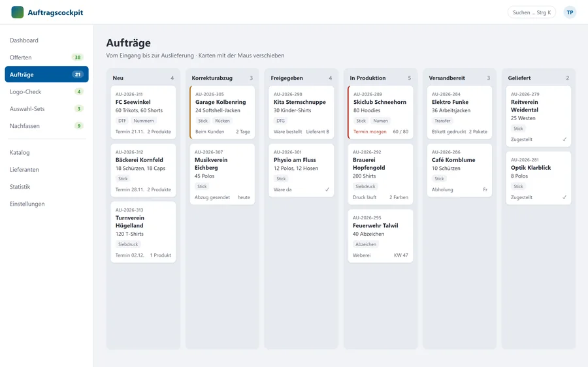Click order number AU-2026-311
This screenshot has height=367, width=588.
pos(129,94)
